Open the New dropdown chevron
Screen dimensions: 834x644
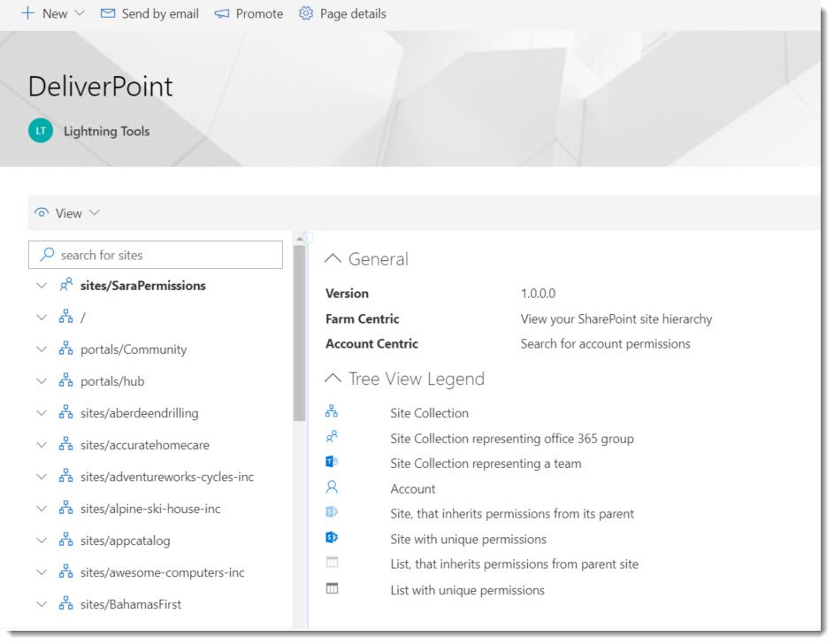(80, 12)
